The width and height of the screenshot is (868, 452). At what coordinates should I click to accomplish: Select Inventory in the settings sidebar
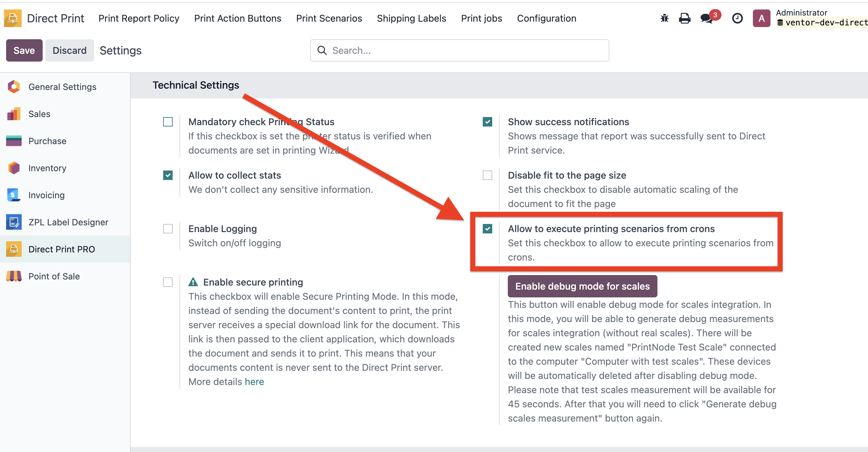point(65,168)
